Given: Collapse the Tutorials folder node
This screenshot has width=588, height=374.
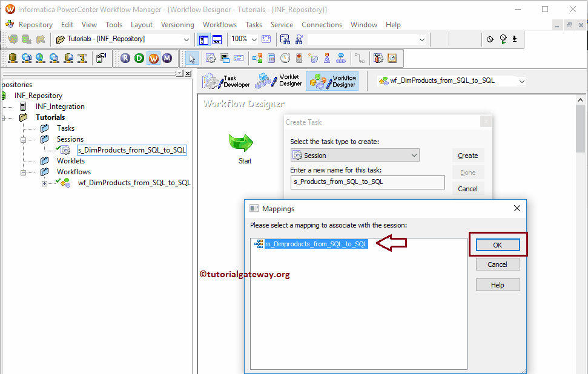Looking at the screenshot, I should (x=3, y=117).
